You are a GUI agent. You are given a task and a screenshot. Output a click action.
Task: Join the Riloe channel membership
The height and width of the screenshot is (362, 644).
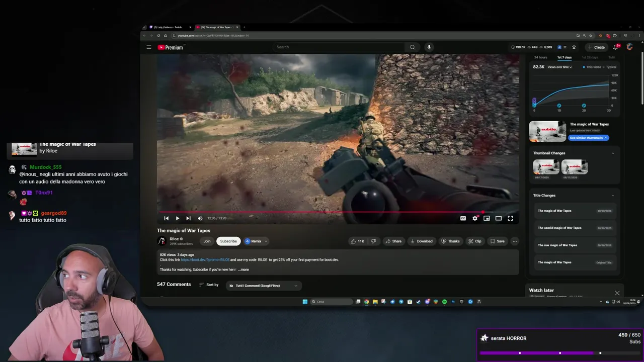207,241
